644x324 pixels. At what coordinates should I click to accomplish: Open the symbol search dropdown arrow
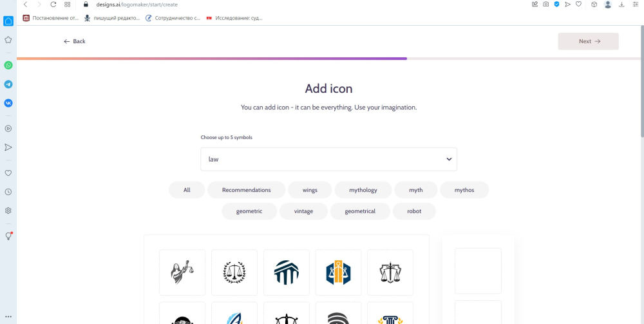point(449,159)
